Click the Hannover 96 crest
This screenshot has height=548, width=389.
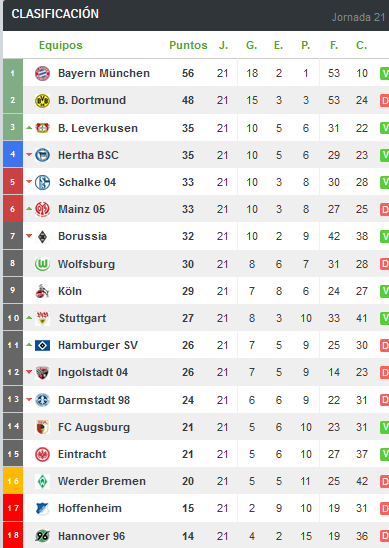tap(42, 536)
